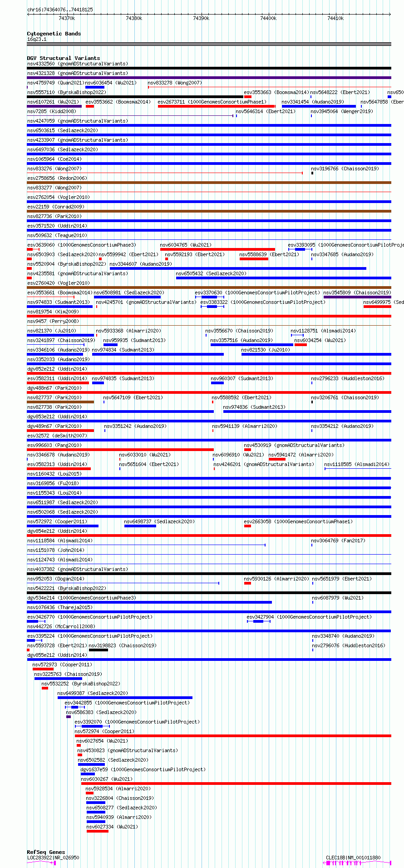
Task: Click the nsv9457 (Perry2008) label
Action: click(x=53, y=321)
